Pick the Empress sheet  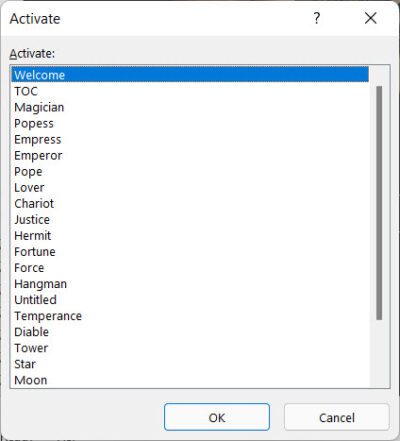(190, 139)
